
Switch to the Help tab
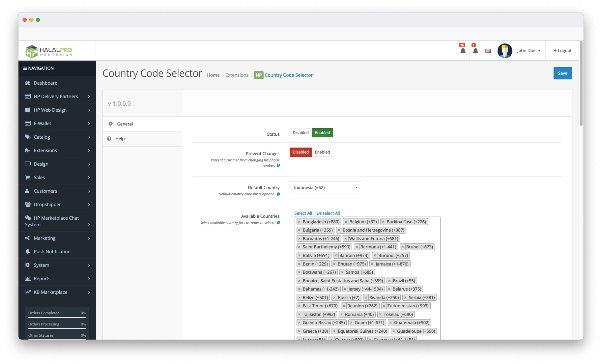[x=120, y=139]
